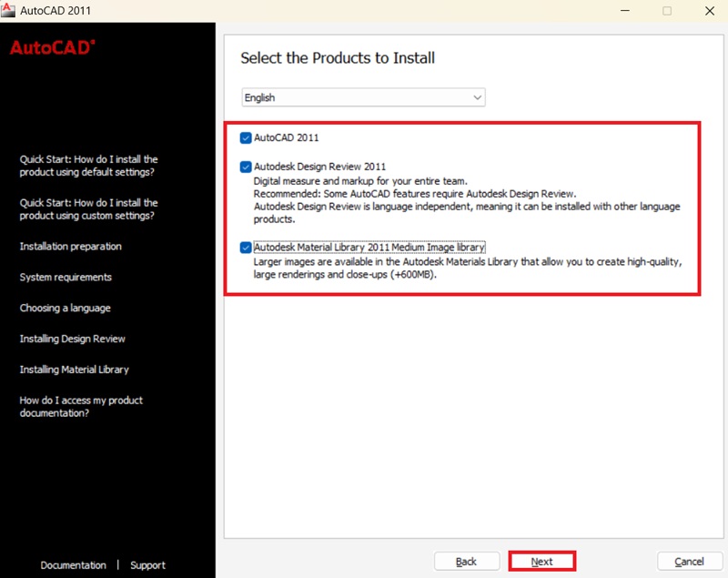Open the Support link
This screenshot has width=728, height=578.
[147, 565]
